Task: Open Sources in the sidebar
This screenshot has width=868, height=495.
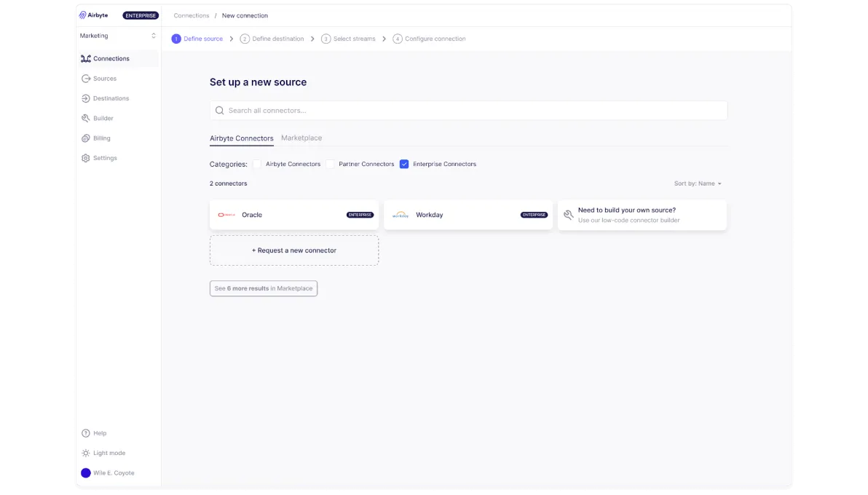Action: (119, 79)
